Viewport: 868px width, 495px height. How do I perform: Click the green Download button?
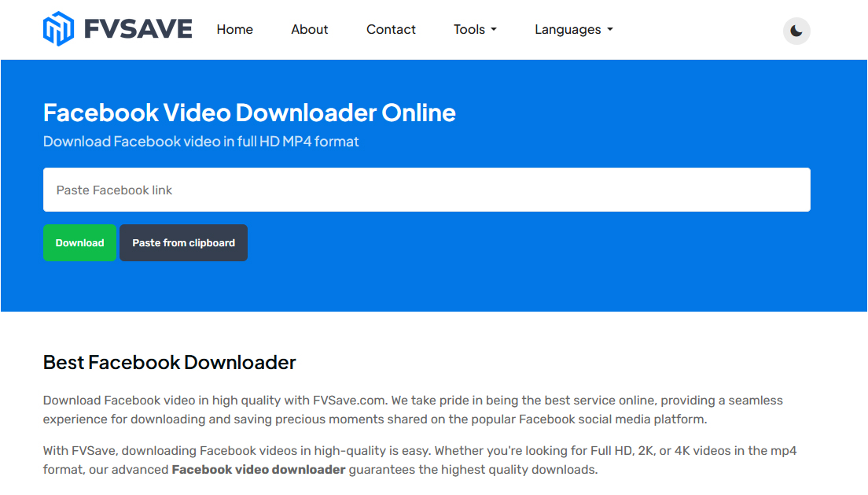coord(79,243)
